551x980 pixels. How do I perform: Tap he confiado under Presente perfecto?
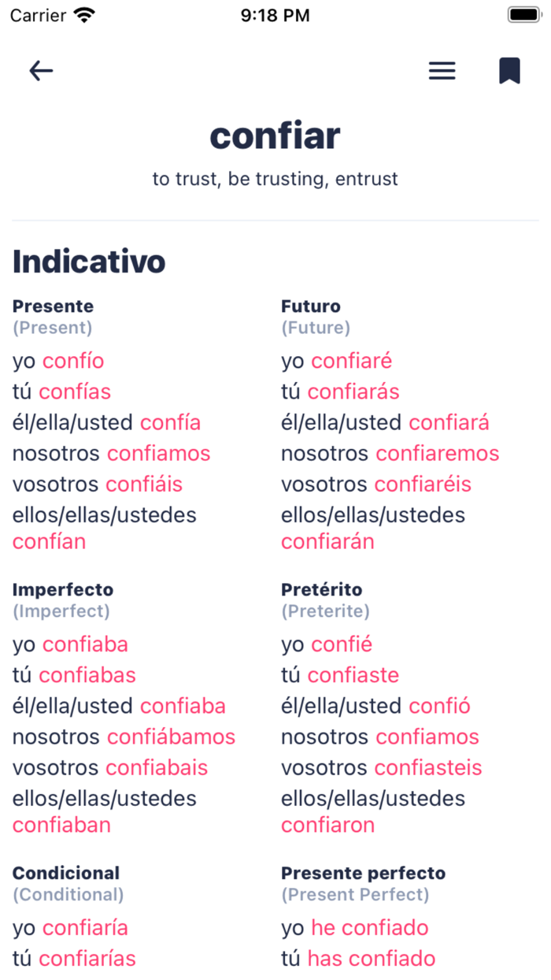click(370, 928)
